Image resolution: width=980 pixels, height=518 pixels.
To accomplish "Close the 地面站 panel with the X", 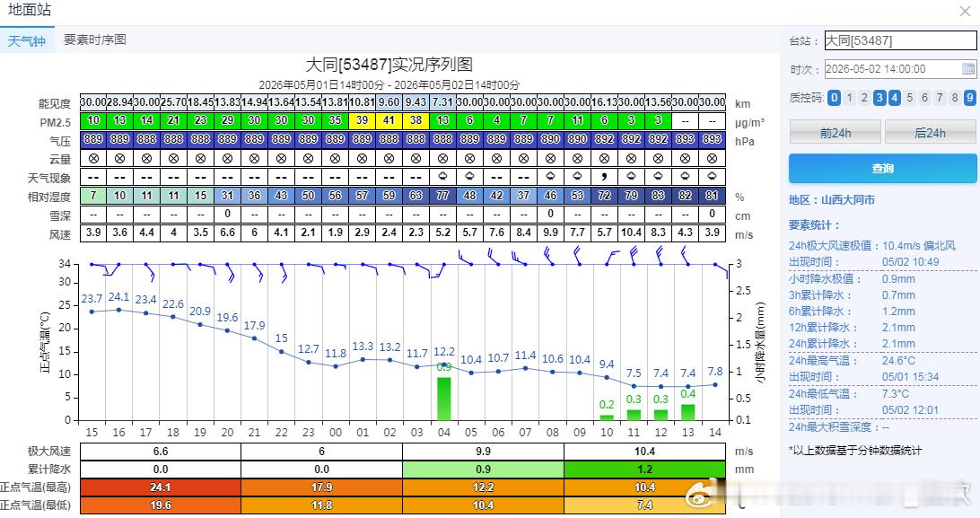I will click(x=965, y=12).
